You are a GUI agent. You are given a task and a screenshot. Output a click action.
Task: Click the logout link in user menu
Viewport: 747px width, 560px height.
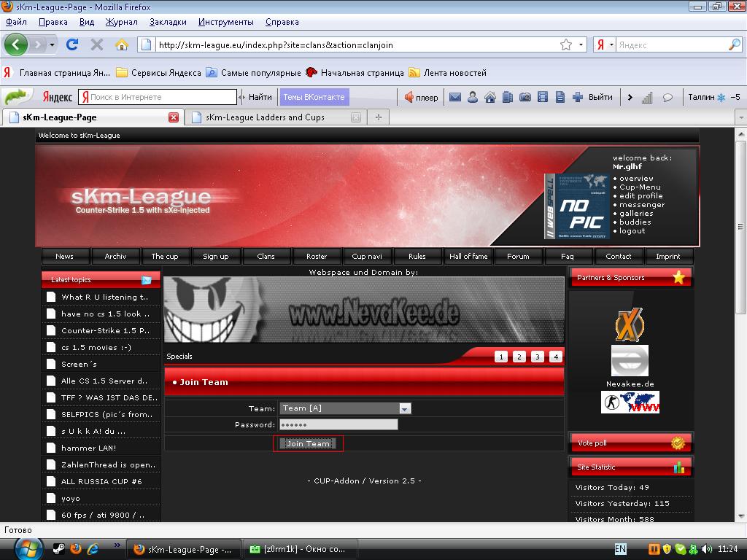(x=632, y=231)
